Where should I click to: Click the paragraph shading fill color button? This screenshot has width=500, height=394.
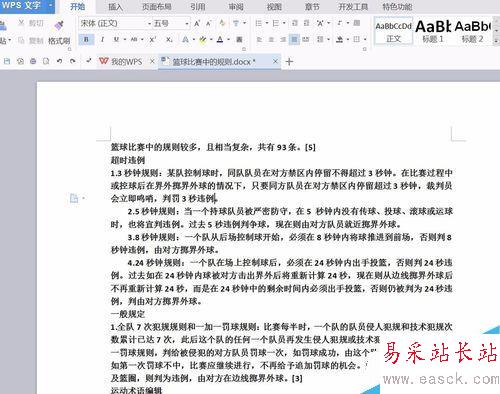[340, 40]
